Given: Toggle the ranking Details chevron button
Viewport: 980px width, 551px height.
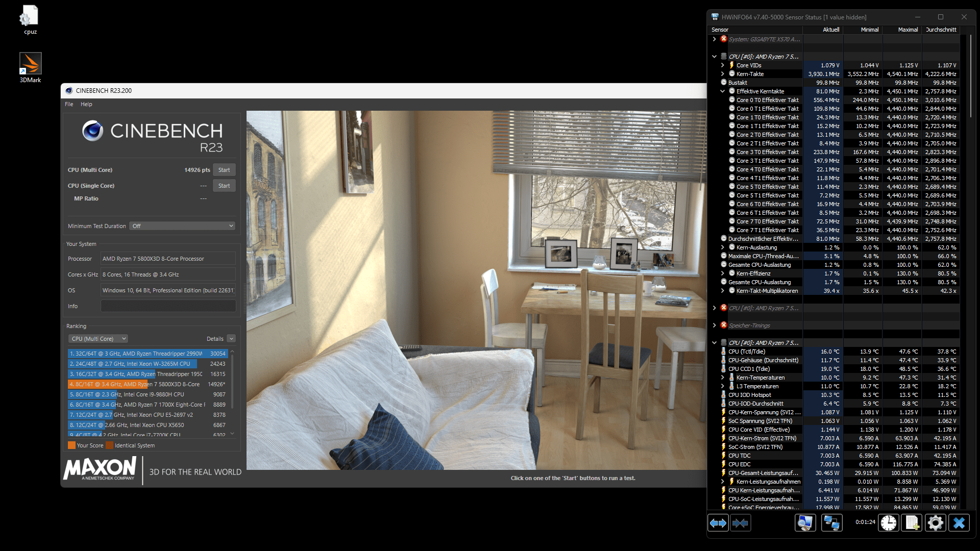Looking at the screenshot, I should point(231,339).
